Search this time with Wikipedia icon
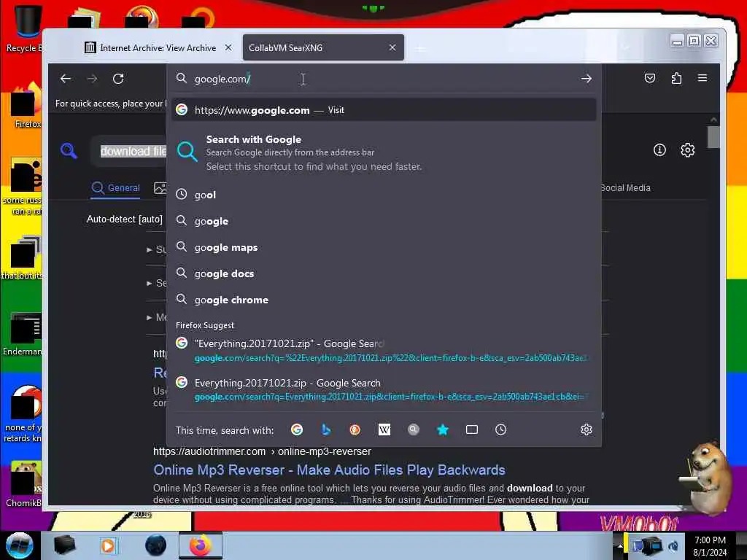This screenshot has width=747, height=560. pyautogui.click(x=384, y=430)
